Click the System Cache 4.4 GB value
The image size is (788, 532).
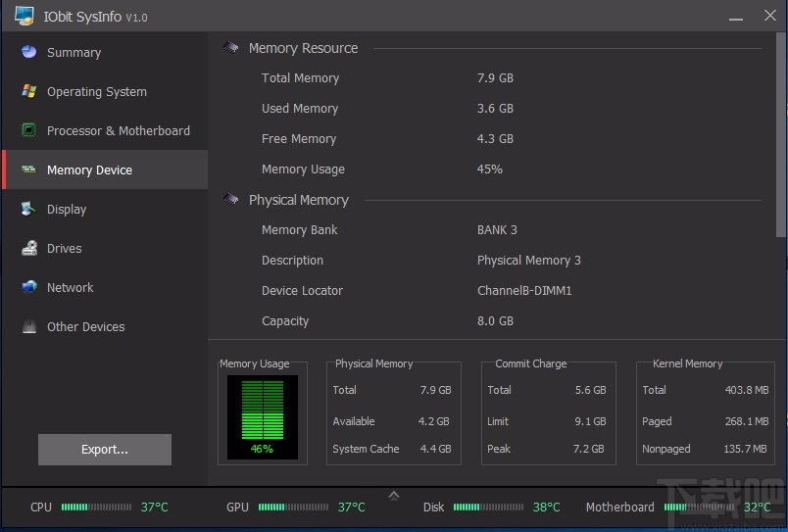[435, 449]
